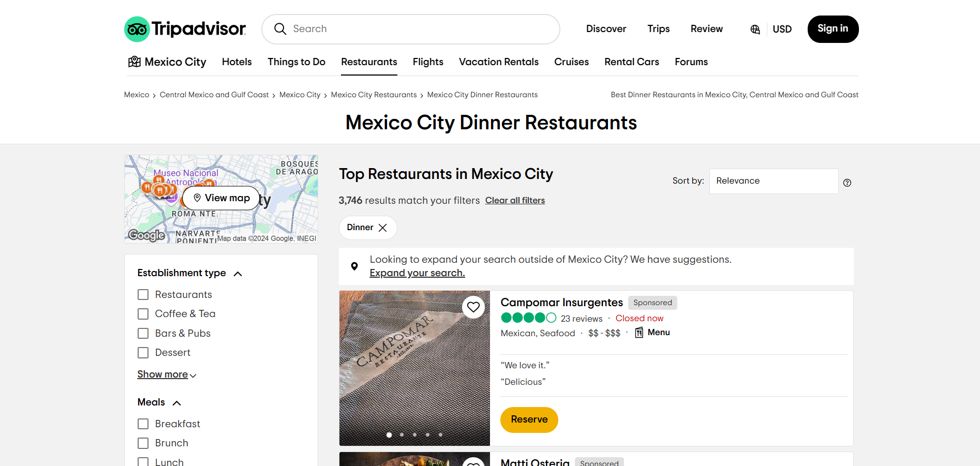Check the Brunch meal checkbox
Screen dimensions: 980x466
pyautogui.click(x=143, y=443)
